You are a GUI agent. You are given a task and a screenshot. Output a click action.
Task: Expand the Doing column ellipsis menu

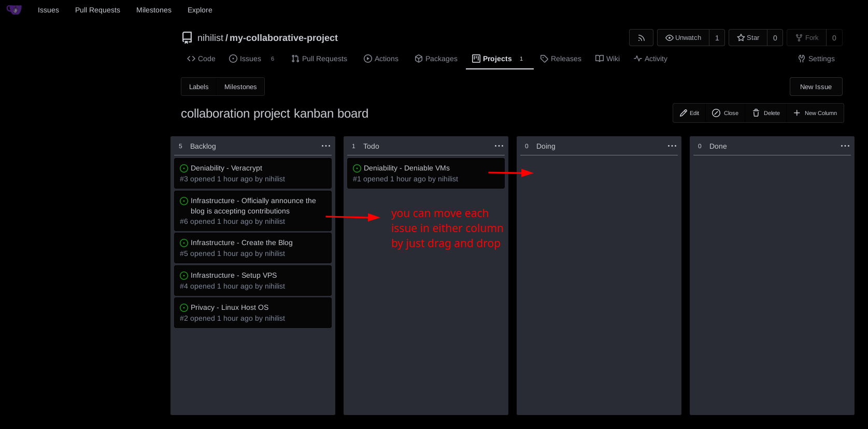(x=672, y=146)
